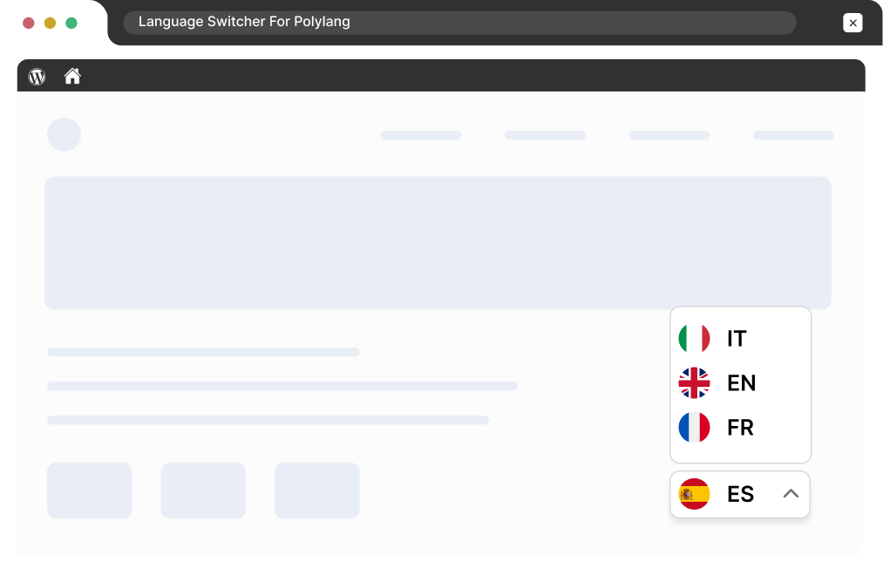Collapse the ES language dropdown chevron
Image resolution: width=883 pixels, height=588 pixels.
[791, 493]
